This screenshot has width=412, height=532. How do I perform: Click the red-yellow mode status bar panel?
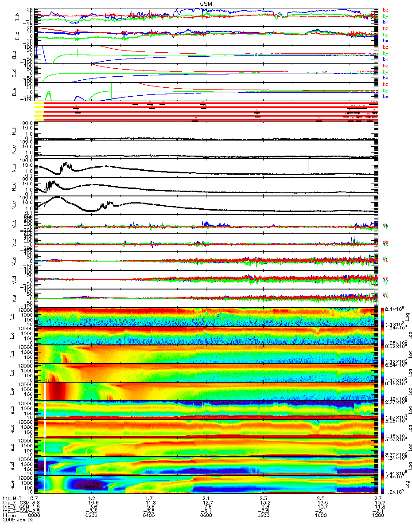coord(206,111)
